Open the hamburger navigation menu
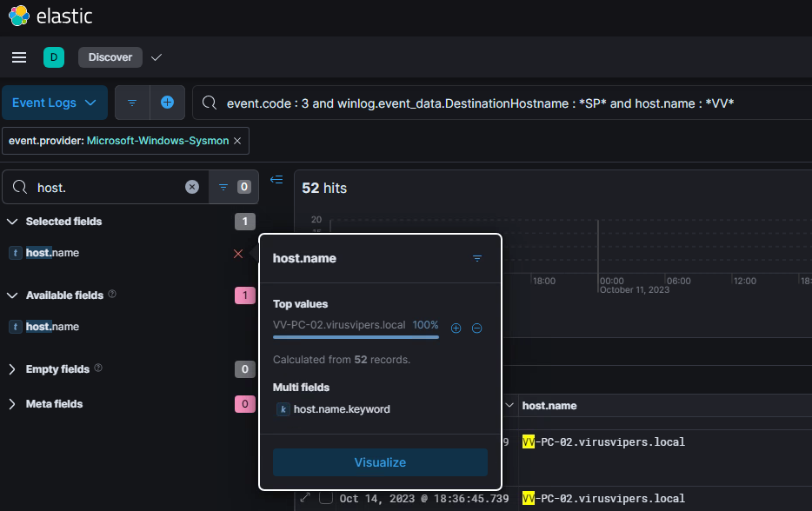This screenshot has height=511, width=812. click(x=19, y=57)
